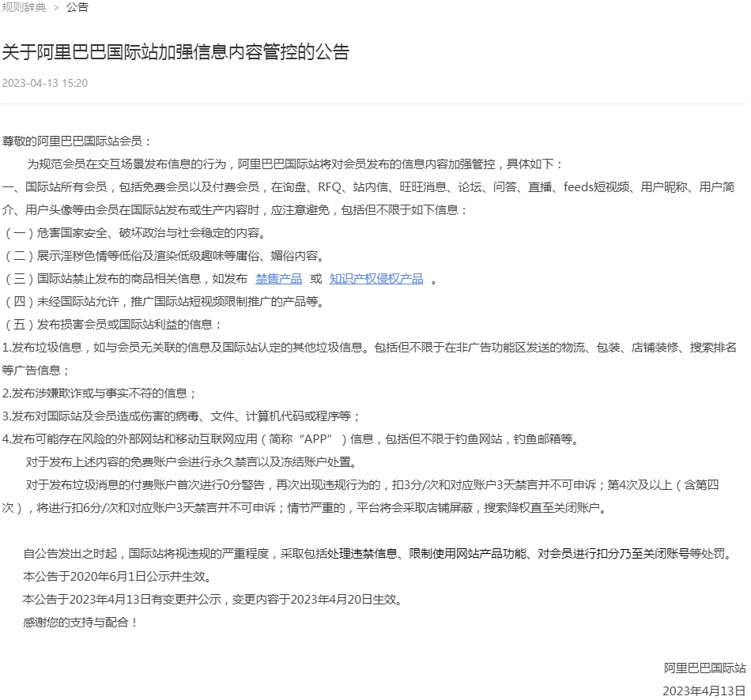Click the line starting 一、国际站所有会员
This screenshot has height=700, width=751.
pyautogui.click(x=368, y=187)
